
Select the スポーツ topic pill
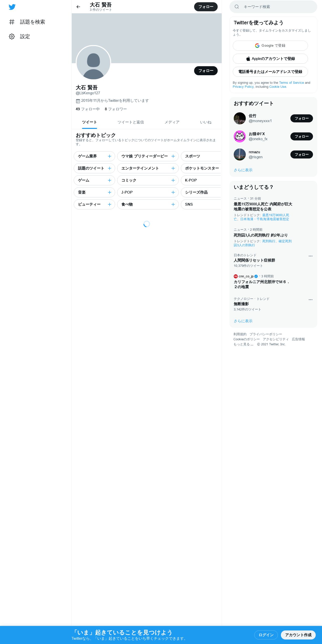point(201,156)
